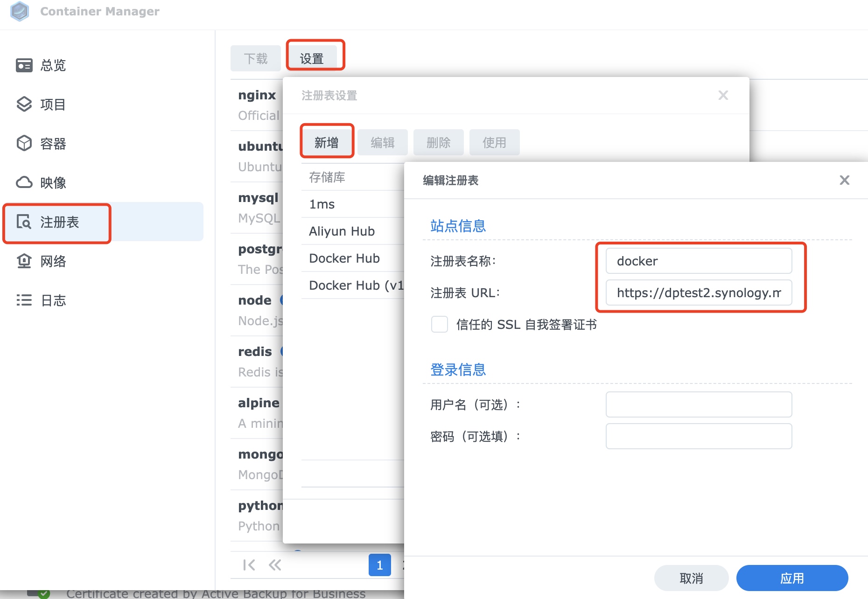Select page 1 in the pagination
The height and width of the screenshot is (599, 868).
[x=379, y=565]
